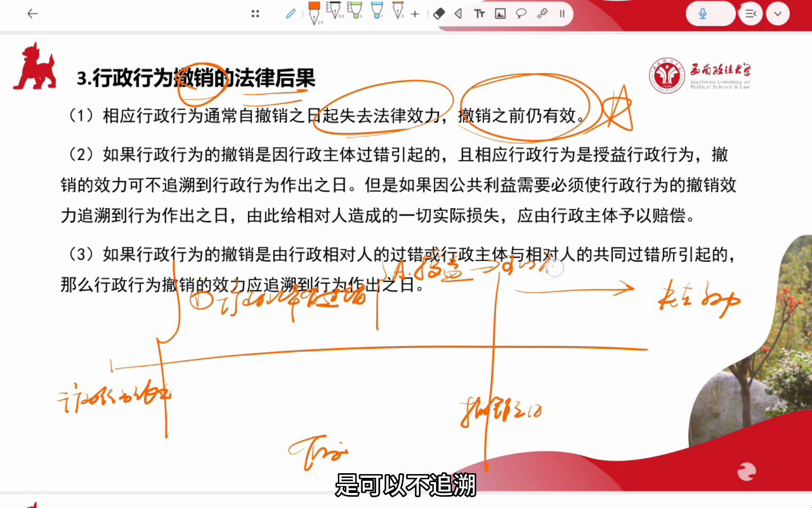Activate the Eraser tool
This screenshot has height=508, width=812.
(438, 14)
